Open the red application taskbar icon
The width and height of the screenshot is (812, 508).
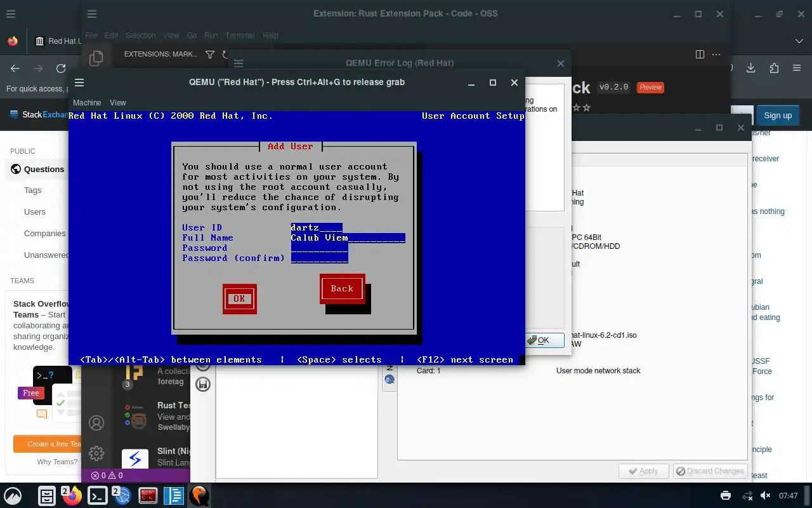(x=148, y=496)
